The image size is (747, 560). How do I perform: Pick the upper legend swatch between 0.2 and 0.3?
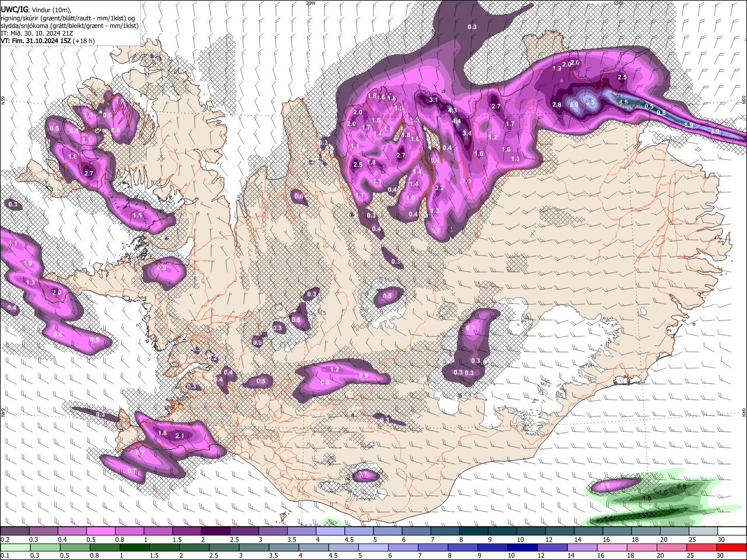[x=14, y=531]
